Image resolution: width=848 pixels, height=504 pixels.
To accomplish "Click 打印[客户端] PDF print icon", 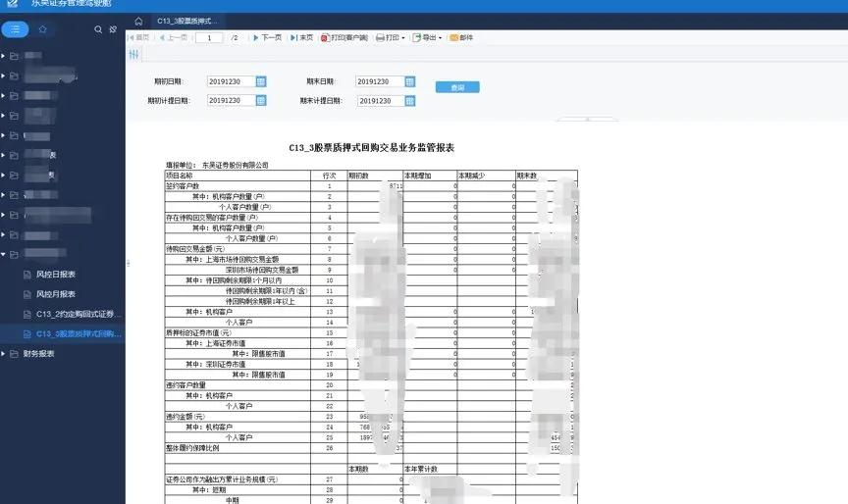I will 325,38.
